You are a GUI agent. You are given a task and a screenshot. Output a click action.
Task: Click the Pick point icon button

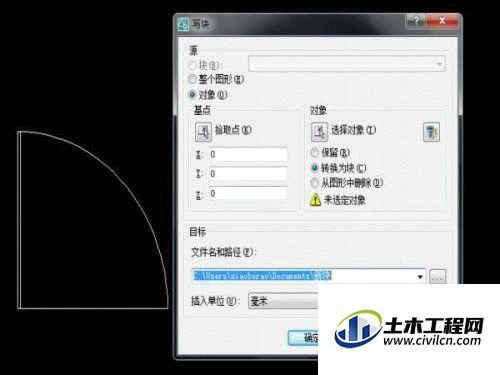click(203, 132)
